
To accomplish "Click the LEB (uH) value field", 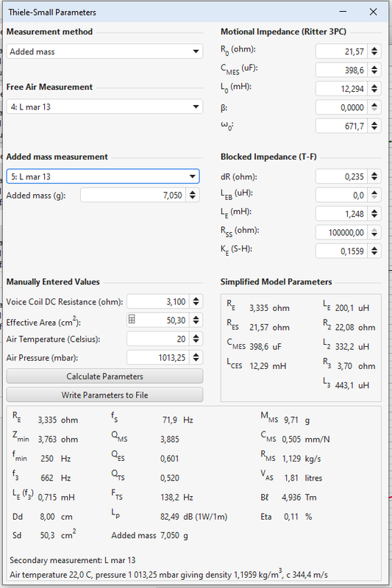I will click(341, 195).
